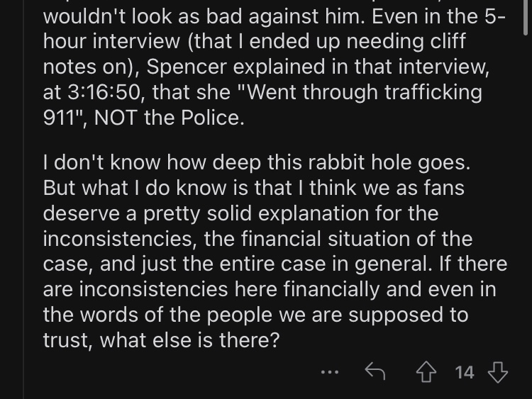The image size is (532, 399).
Task: Click the line "the words of the people"
Action: 255,315
